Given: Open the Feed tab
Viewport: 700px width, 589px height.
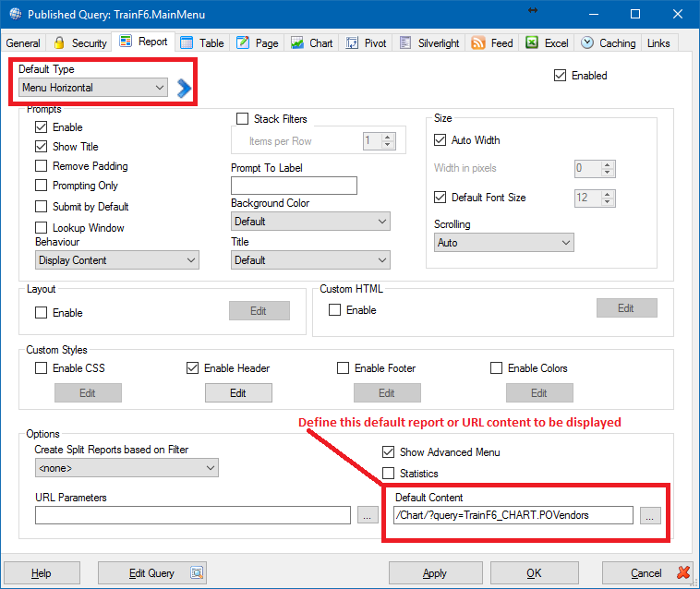Looking at the screenshot, I should coord(492,42).
